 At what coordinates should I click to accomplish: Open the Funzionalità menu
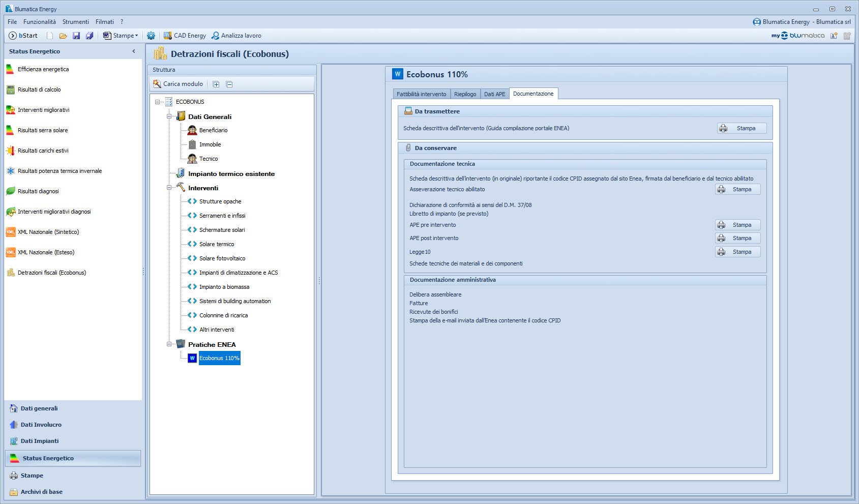[x=40, y=22]
